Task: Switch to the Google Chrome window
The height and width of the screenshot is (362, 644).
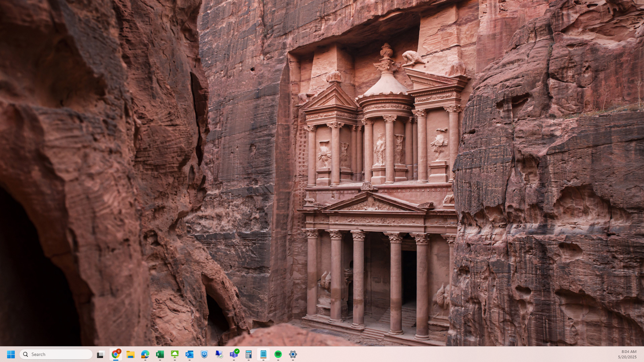Action: pos(116,354)
